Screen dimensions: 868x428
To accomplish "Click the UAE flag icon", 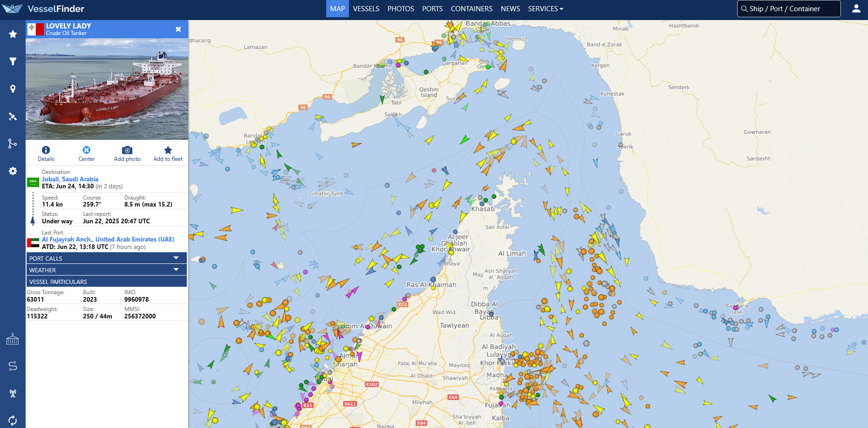I will pos(33,243).
